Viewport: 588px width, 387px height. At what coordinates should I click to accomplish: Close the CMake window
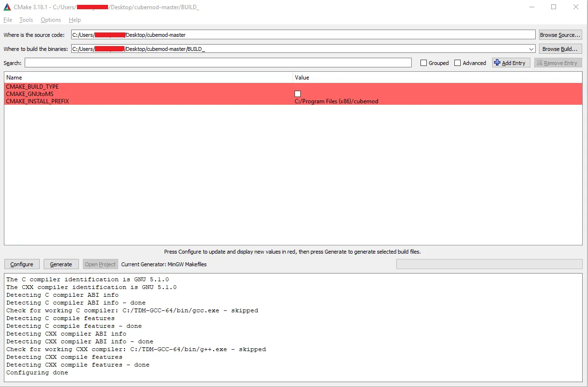pyautogui.click(x=576, y=7)
